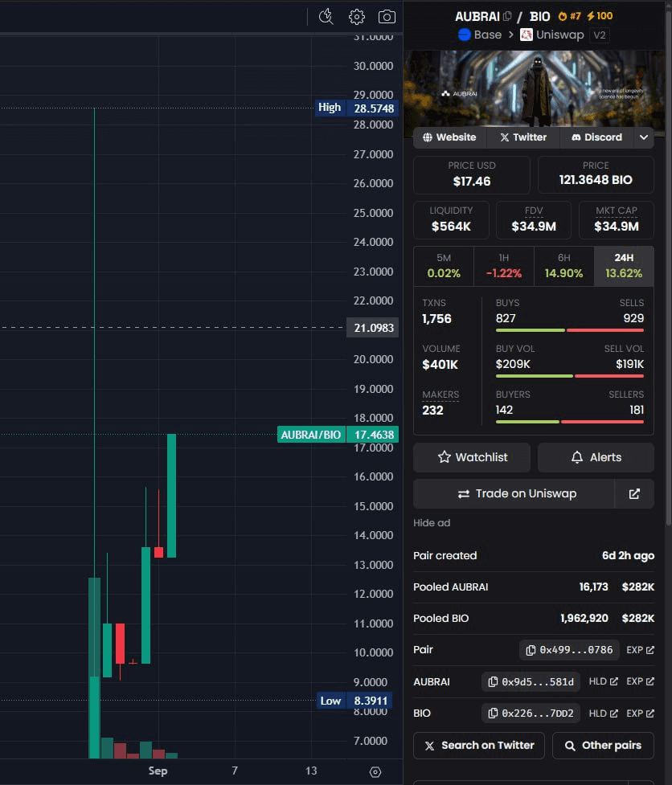The width and height of the screenshot is (672, 785).
Task: Click the MAKERS 232 stat
Action: pyautogui.click(x=440, y=403)
